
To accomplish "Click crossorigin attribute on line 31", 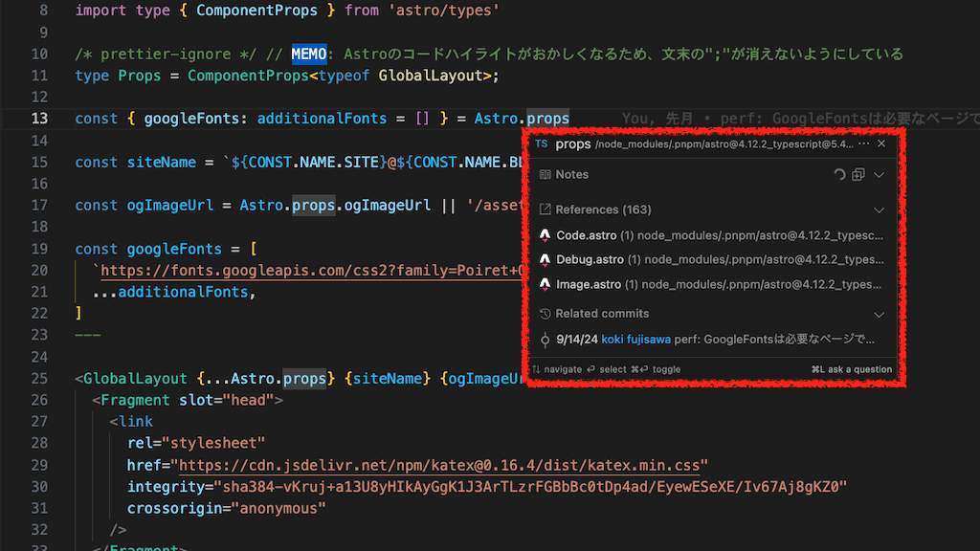I will click(226, 509).
